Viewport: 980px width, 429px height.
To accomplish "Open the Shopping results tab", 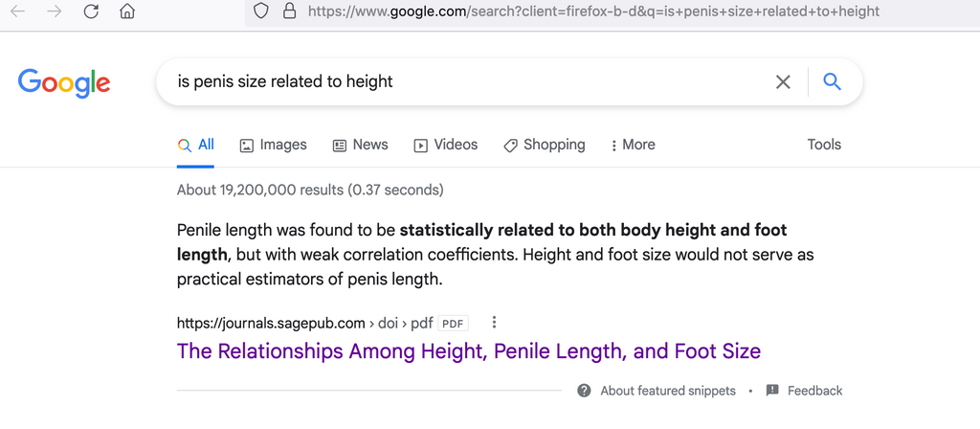I will coord(545,146).
